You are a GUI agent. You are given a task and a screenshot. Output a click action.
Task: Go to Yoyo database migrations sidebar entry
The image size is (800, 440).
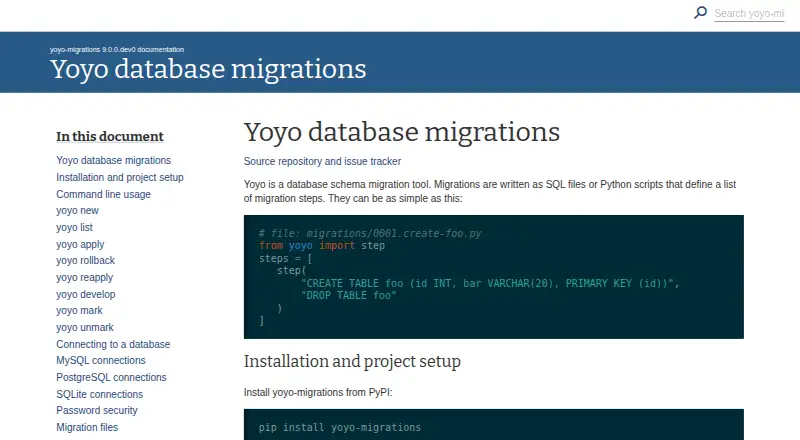coord(113,160)
